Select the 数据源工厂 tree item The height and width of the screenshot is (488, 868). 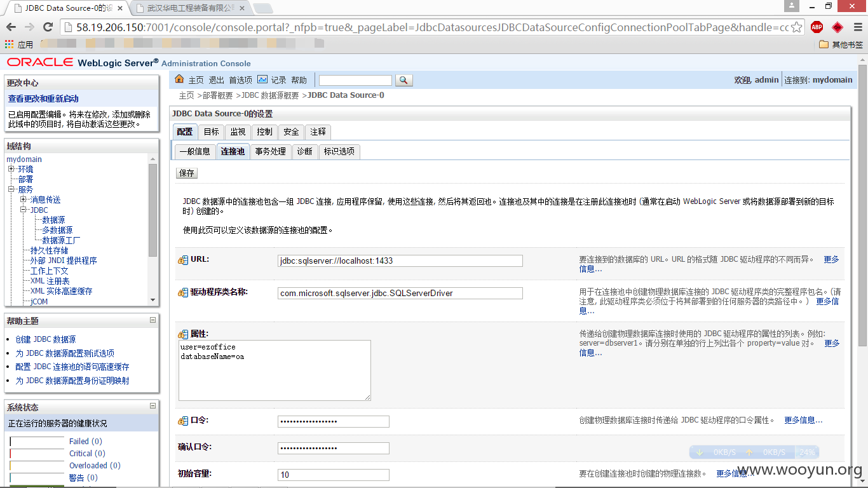point(61,240)
